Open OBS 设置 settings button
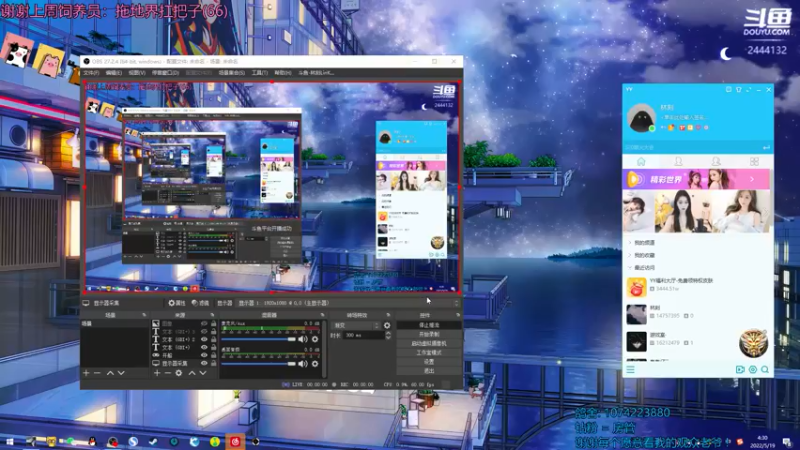The height and width of the screenshot is (450, 800). (x=429, y=362)
